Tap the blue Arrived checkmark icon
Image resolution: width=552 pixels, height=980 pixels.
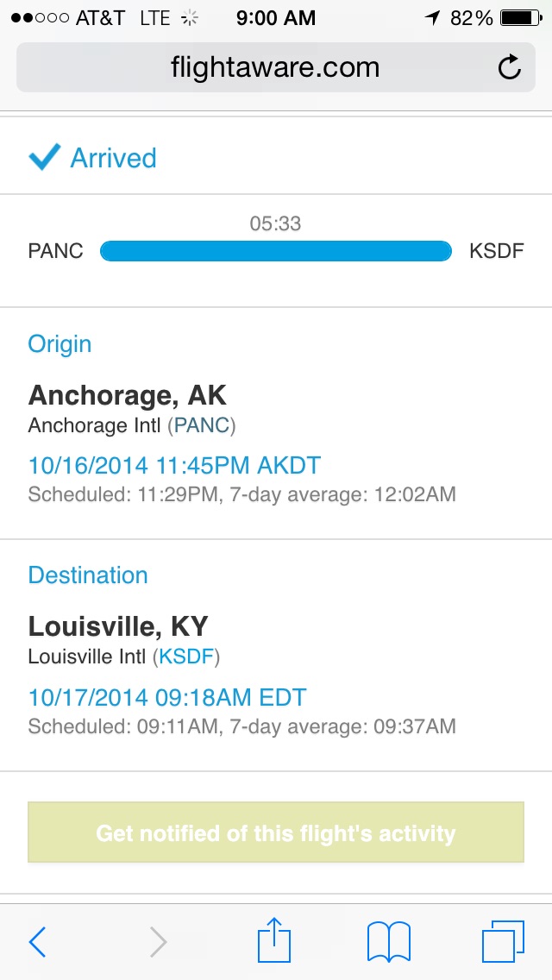coord(44,157)
